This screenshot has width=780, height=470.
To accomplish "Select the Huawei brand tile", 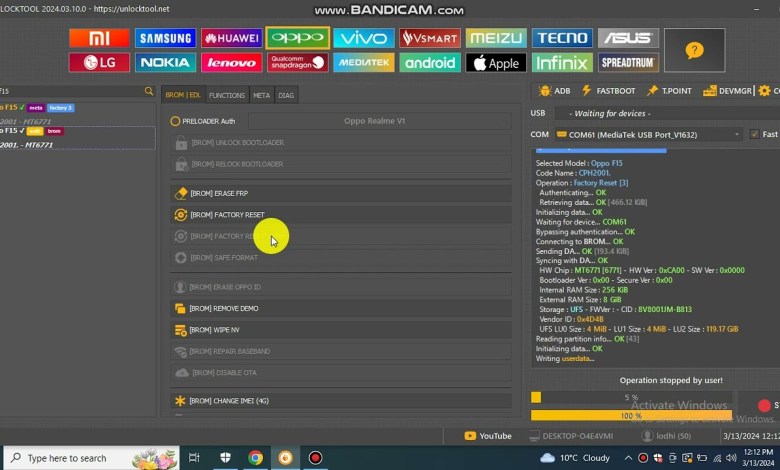I will coord(231,38).
